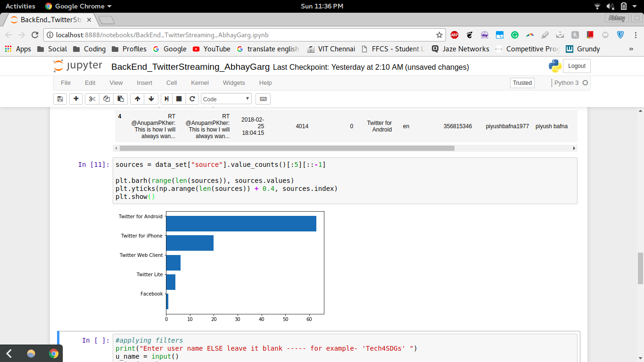Viewport: 644px width, 362px height.
Task: Open Grammarly extension icon
Action: [515, 35]
